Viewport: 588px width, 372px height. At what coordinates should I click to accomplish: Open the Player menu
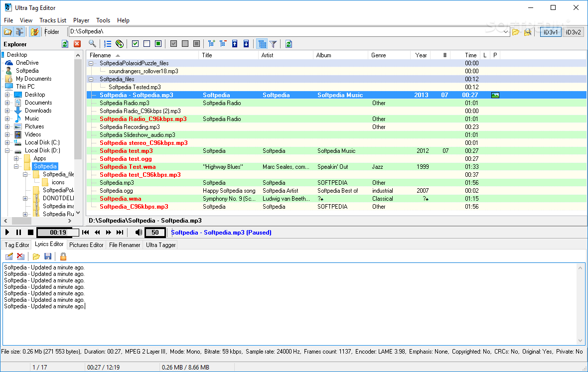[81, 20]
